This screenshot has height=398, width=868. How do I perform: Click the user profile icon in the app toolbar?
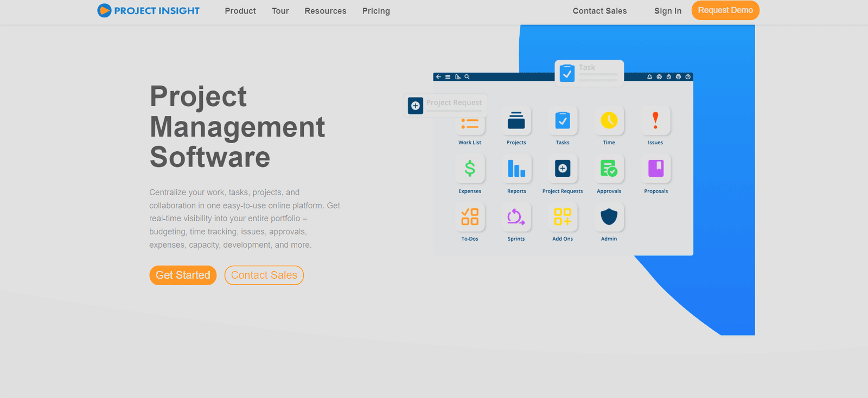coord(659,77)
